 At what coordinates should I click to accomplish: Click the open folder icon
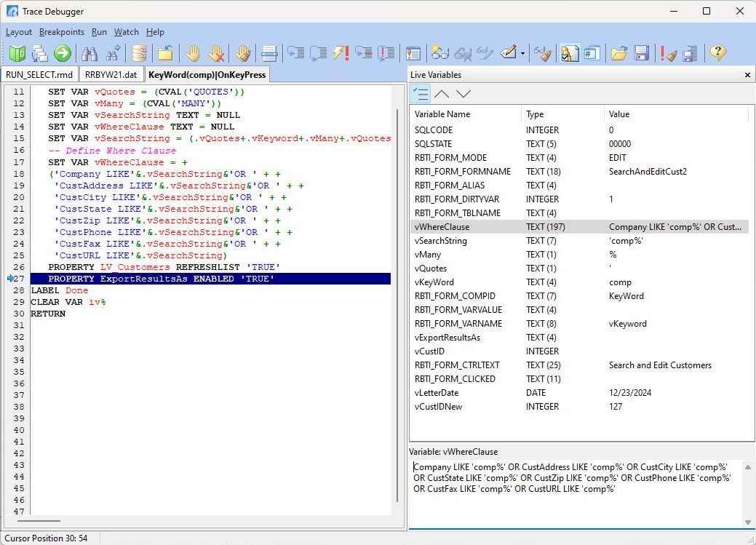(619, 53)
